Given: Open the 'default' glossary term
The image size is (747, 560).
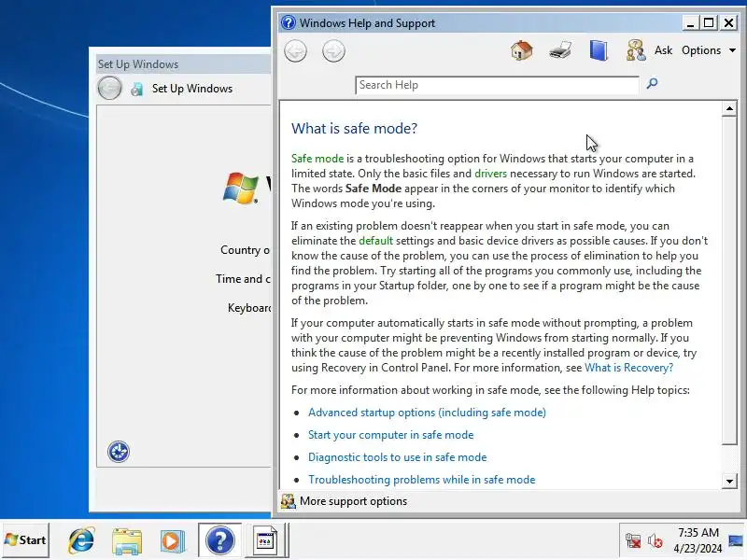Looking at the screenshot, I should 376,241.
